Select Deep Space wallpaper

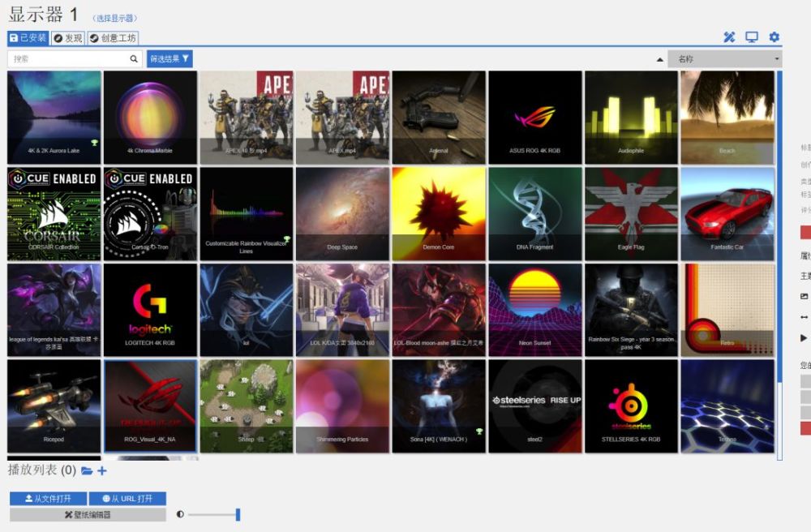click(x=343, y=213)
